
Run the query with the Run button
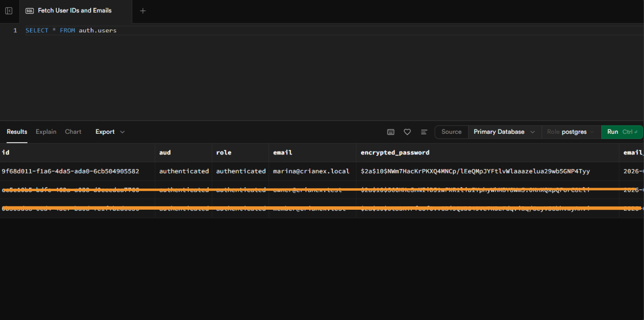[x=622, y=132]
